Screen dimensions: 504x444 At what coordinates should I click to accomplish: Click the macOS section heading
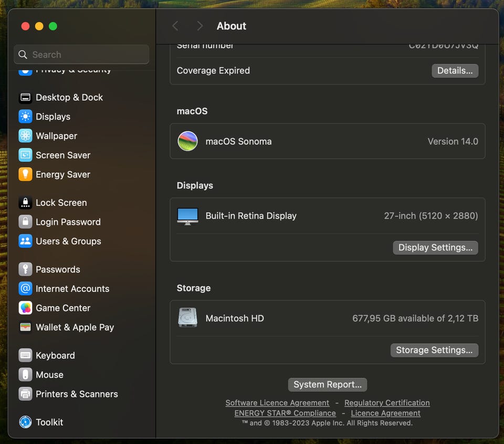pyautogui.click(x=192, y=111)
